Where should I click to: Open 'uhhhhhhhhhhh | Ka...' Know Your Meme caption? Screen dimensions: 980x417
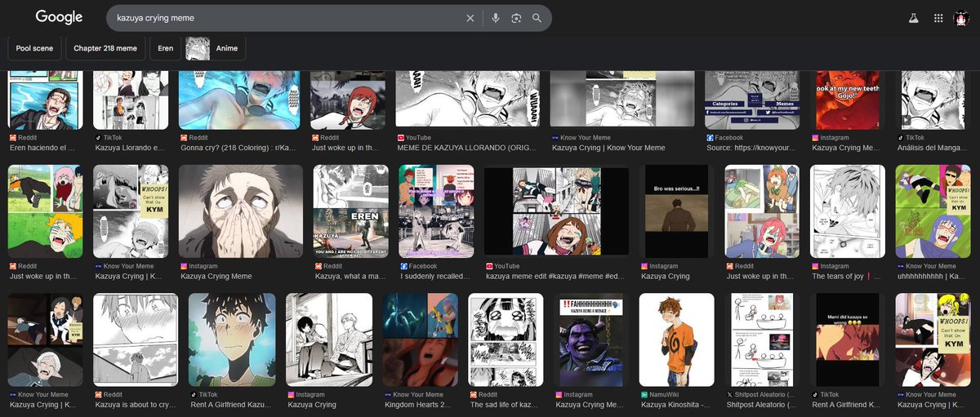tap(932, 277)
